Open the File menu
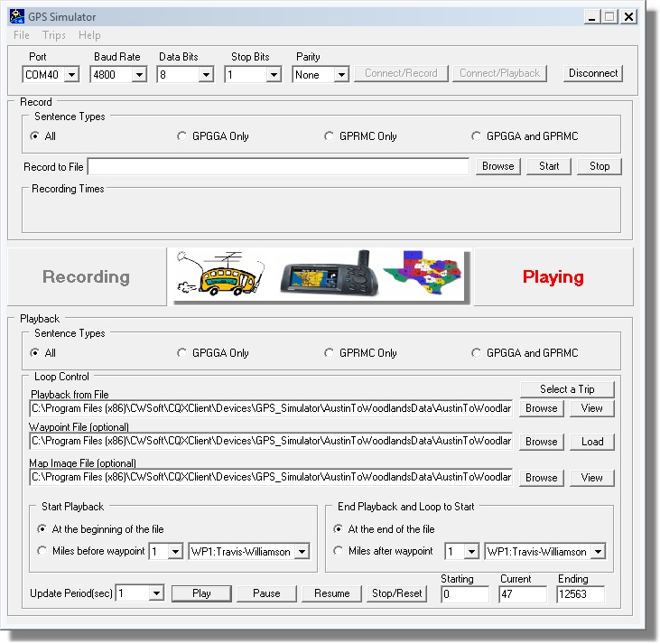660x644 pixels. click(22, 35)
